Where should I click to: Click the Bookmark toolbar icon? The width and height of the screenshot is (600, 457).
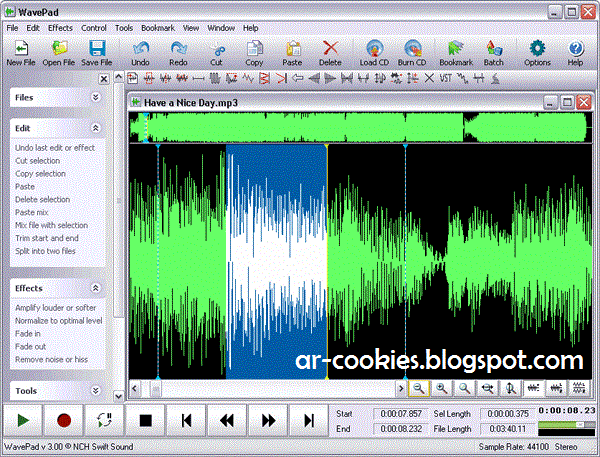[456, 53]
